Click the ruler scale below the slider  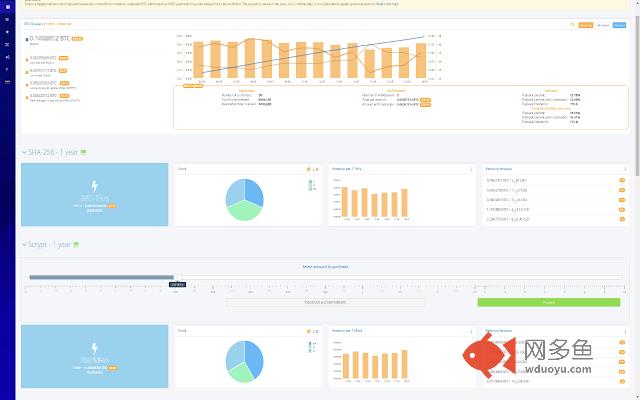325,289
